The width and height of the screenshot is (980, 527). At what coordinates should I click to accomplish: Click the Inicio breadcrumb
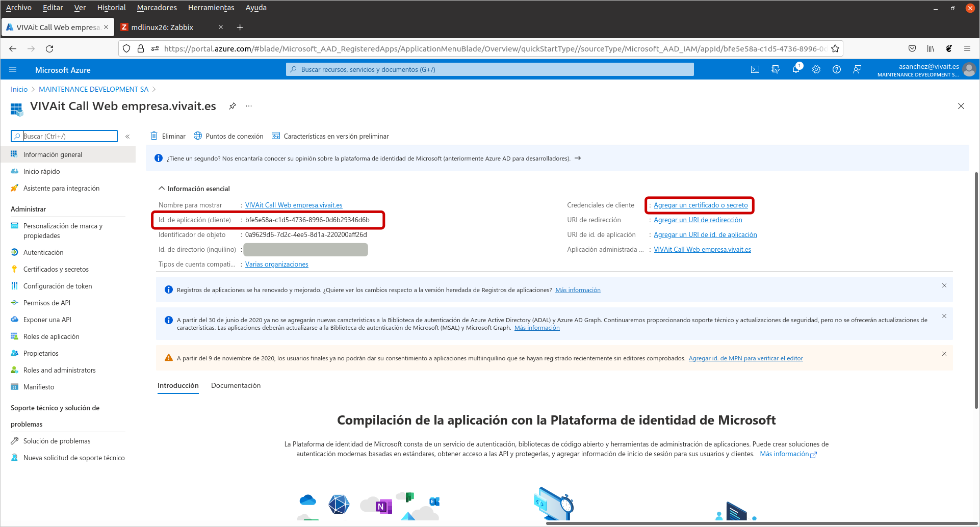pos(19,89)
